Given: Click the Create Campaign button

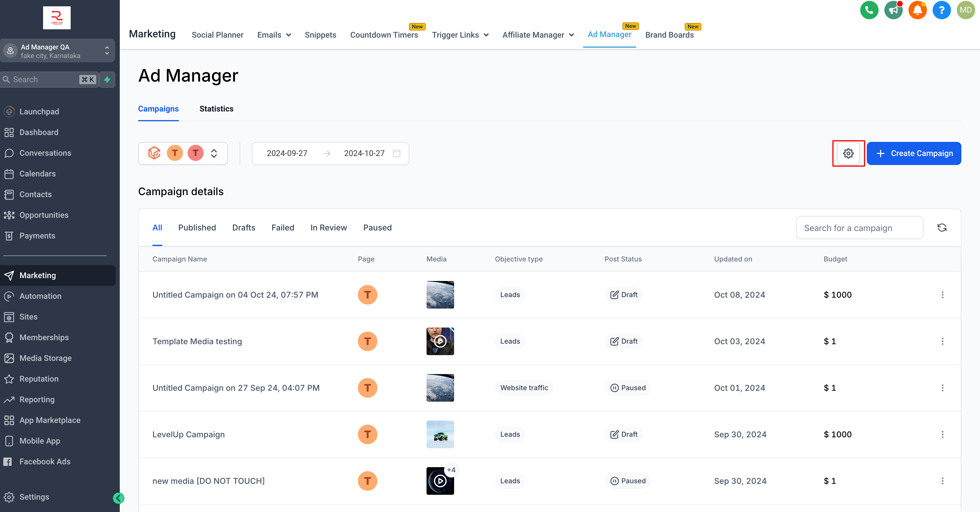Looking at the screenshot, I should click(x=914, y=153).
